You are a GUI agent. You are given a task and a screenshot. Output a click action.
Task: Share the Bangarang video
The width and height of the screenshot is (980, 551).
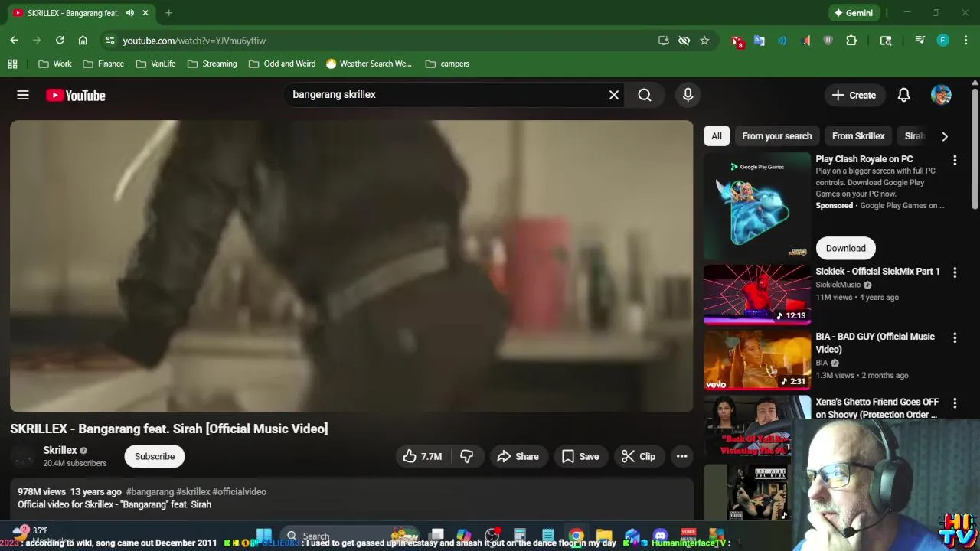518,456
